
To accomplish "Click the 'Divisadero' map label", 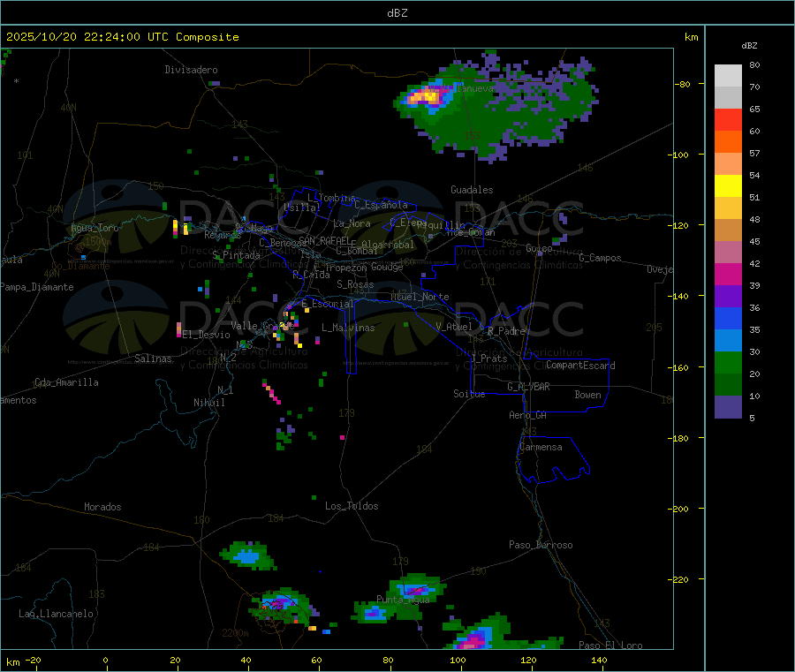I will coord(191,70).
